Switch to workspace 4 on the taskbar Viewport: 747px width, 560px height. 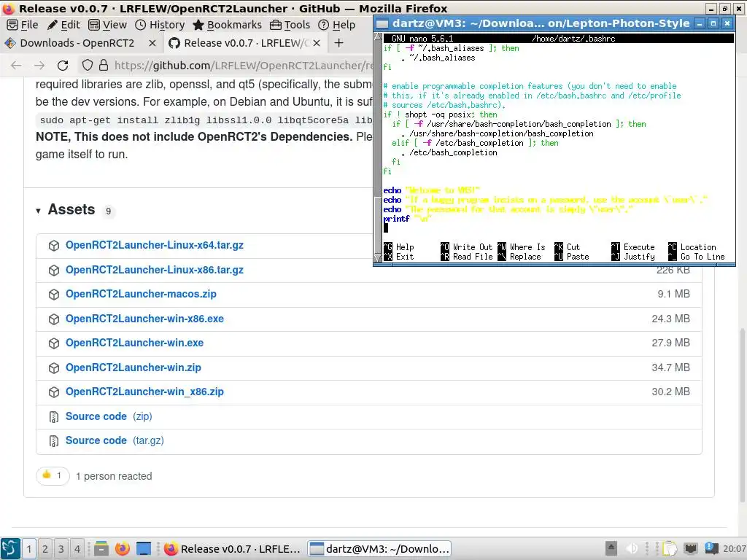77,548
